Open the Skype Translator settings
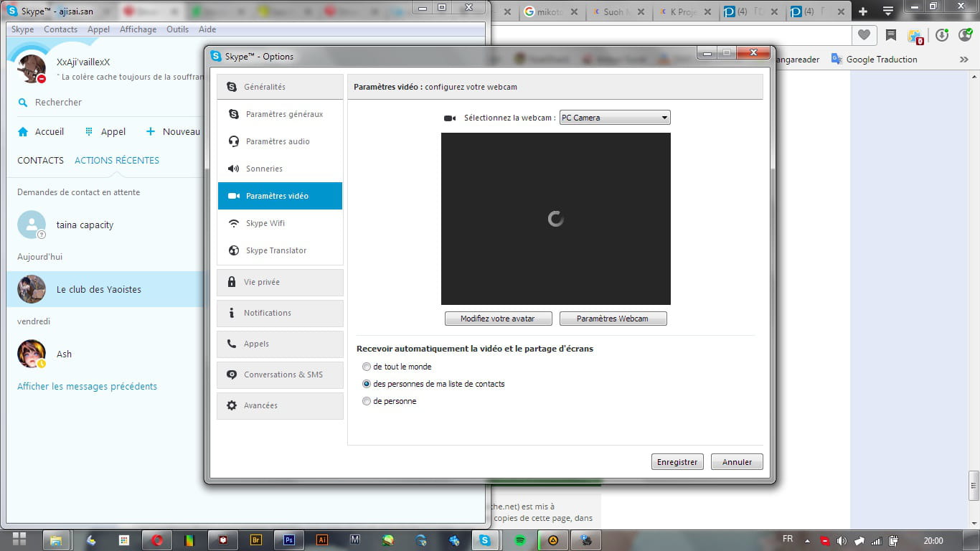The width and height of the screenshot is (980, 551). pyautogui.click(x=280, y=250)
